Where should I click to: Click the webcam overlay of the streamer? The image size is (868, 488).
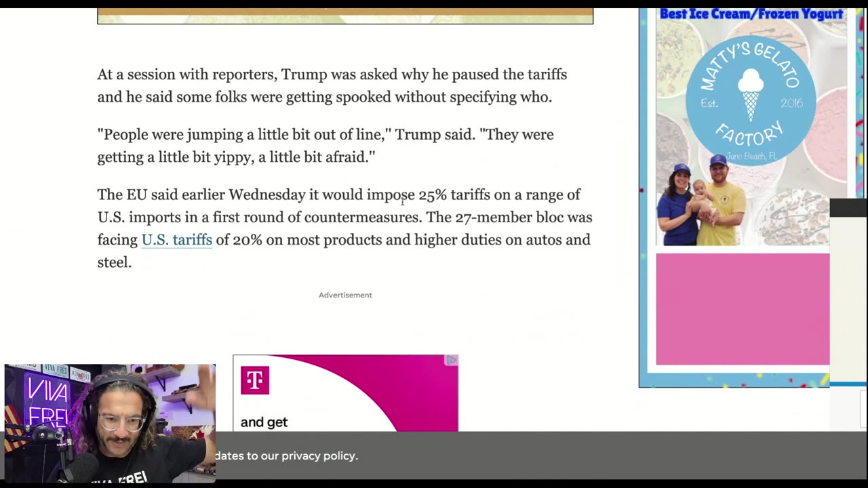click(x=110, y=423)
